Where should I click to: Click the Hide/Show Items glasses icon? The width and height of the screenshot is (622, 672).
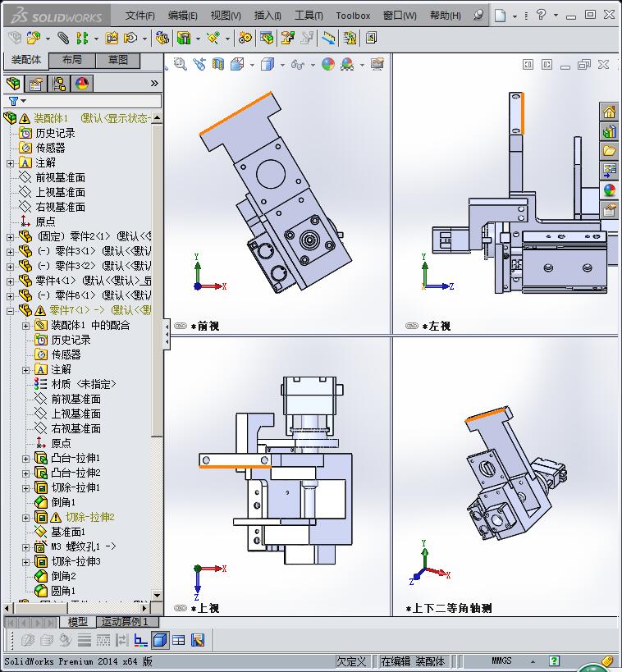pos(298,65)
